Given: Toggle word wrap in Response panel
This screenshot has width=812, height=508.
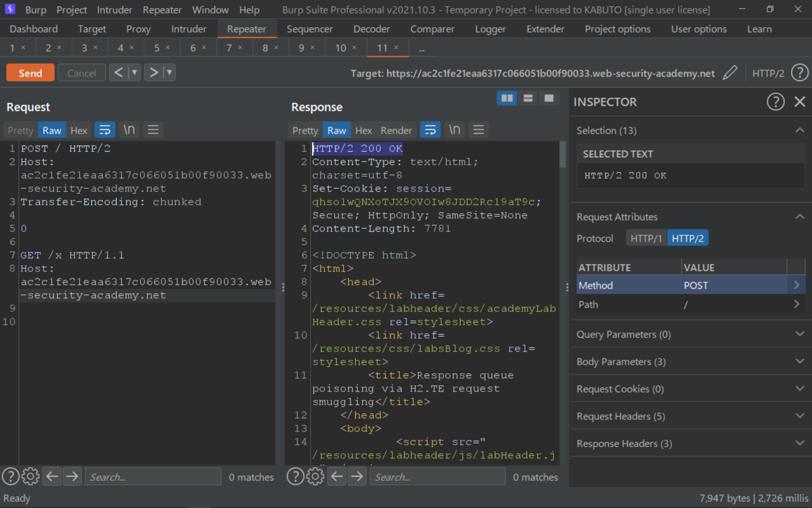Looking at the screenshot, I should [x=430, y=130].
